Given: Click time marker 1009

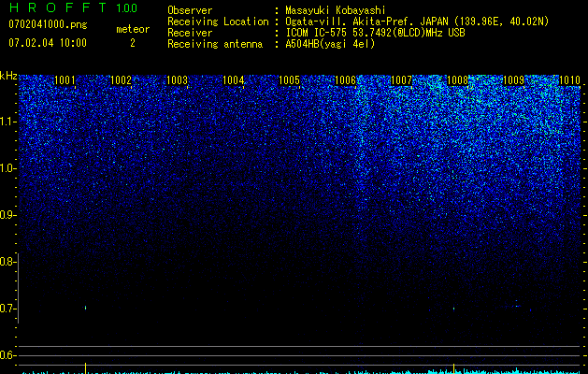Looking at the screenshot, I should 513,80.
